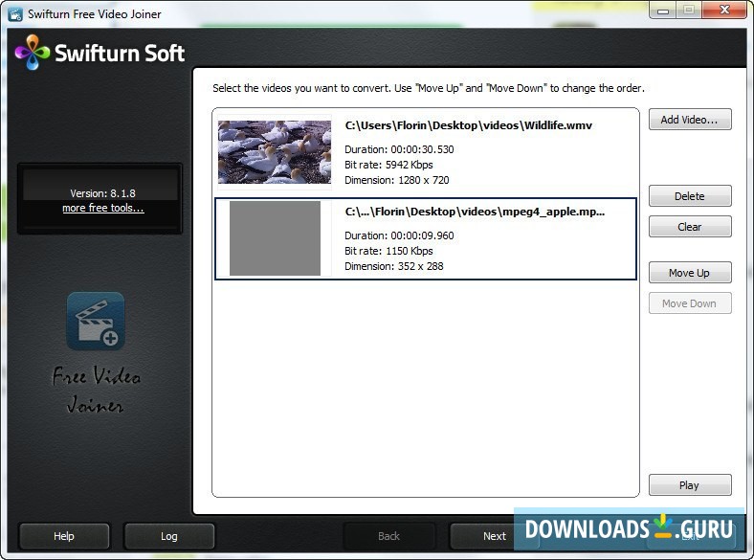Click the Swifturn Soft colorful logo icon

33,52
